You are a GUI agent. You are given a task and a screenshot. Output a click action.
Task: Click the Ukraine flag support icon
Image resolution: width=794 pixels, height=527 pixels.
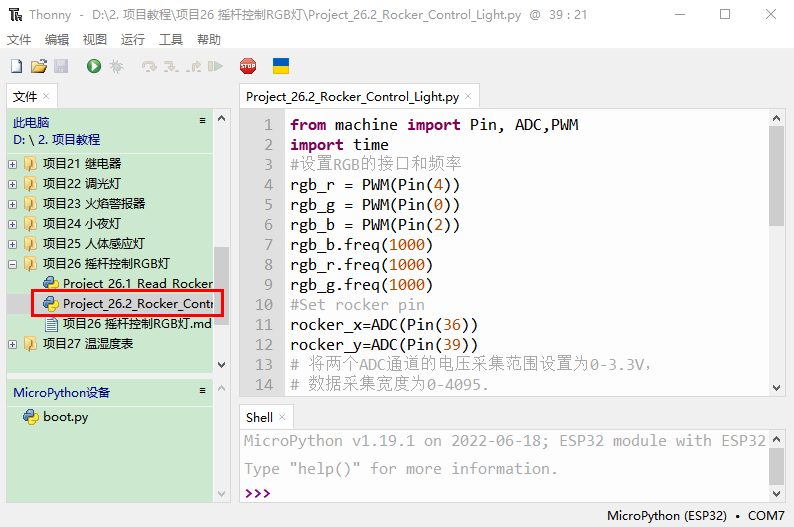pyautogui.click(x=281, y=66)
